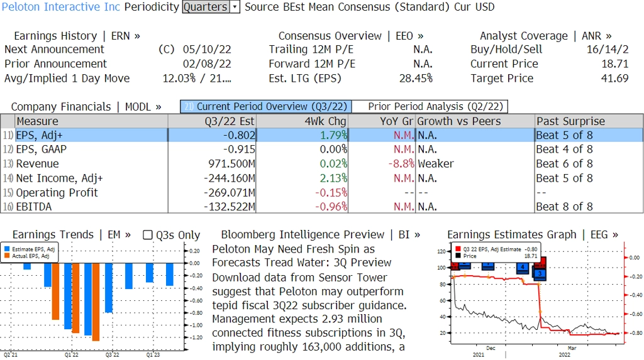Viewport: 644px width, 360px height.
Task: Click the Target Price value 41.69
Action: (615, 79)
